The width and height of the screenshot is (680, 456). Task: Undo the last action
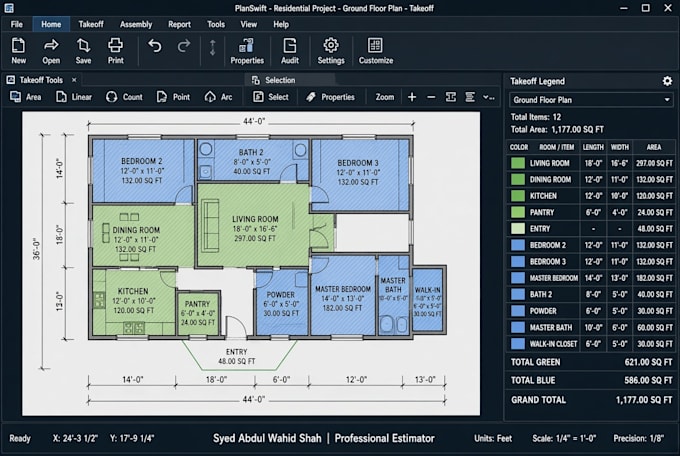click(x=155, y=46)
